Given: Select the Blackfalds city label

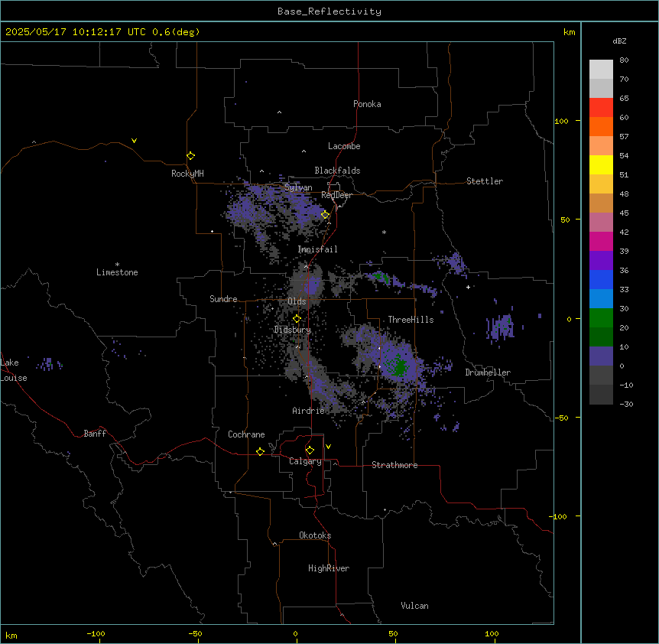Looking at the screenshot, I should [337, 171].
